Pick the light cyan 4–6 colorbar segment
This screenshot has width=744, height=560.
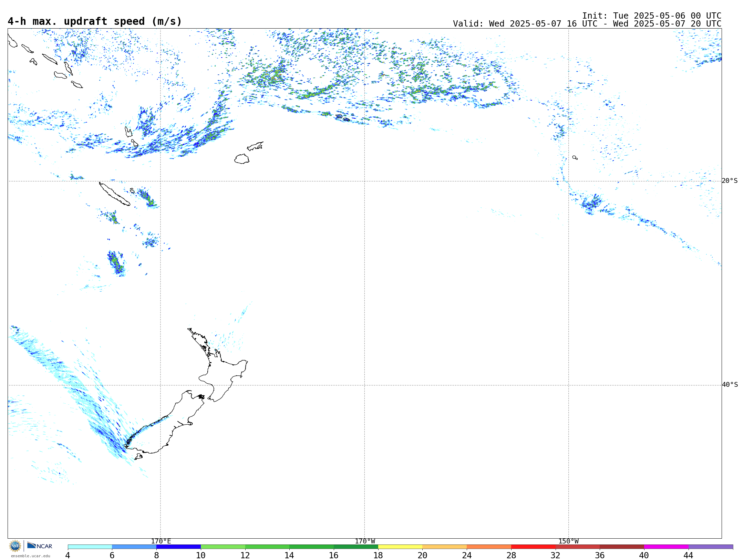[90, 547]
